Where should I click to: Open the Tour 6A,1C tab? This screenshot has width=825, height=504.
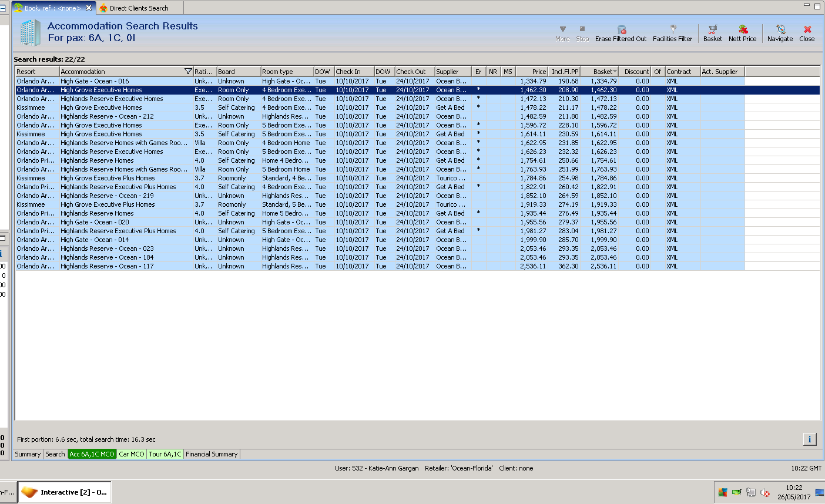[x=165, y=454]
